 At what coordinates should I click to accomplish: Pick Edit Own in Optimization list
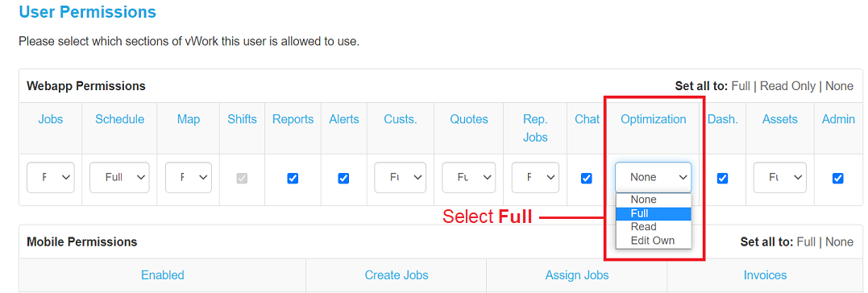tap(653, 241)
